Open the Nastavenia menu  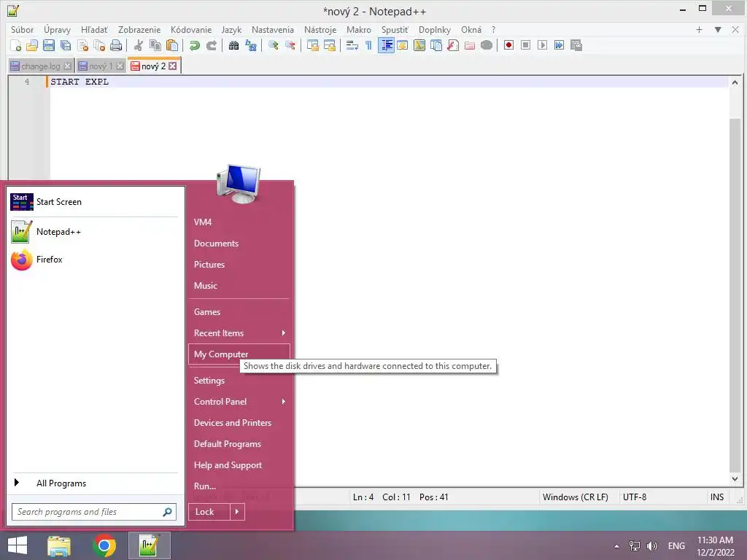point(273,29)
